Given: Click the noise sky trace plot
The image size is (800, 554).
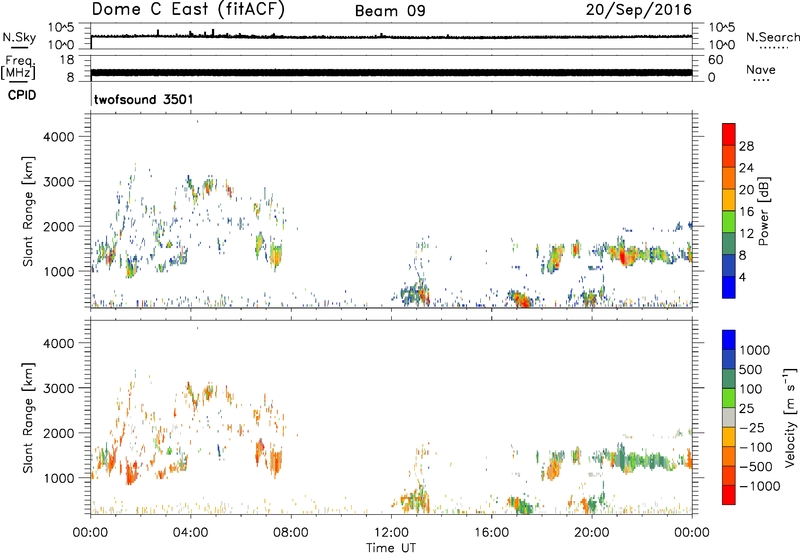Looking at the screenshot, I should tap(391, 37).
